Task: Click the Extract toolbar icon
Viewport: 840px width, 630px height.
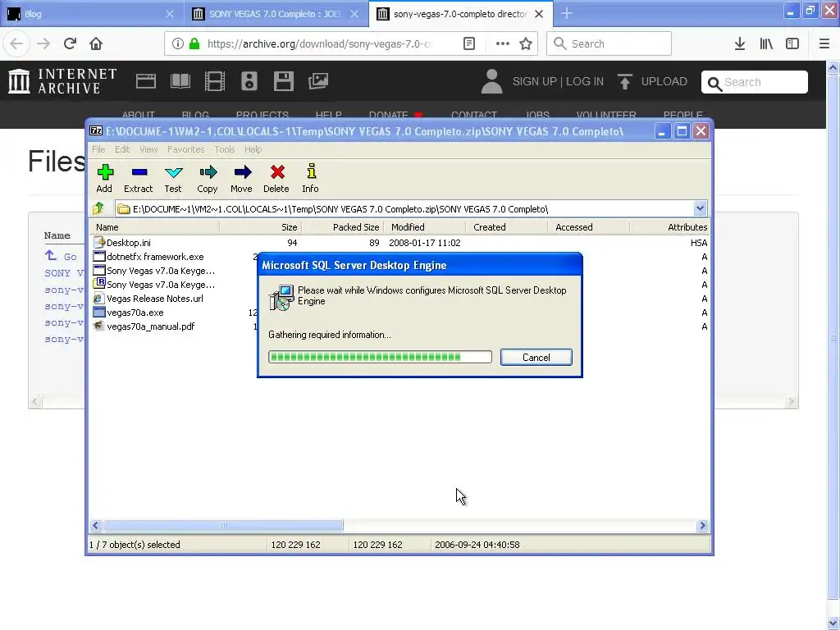Action: (x=138, y=178)
